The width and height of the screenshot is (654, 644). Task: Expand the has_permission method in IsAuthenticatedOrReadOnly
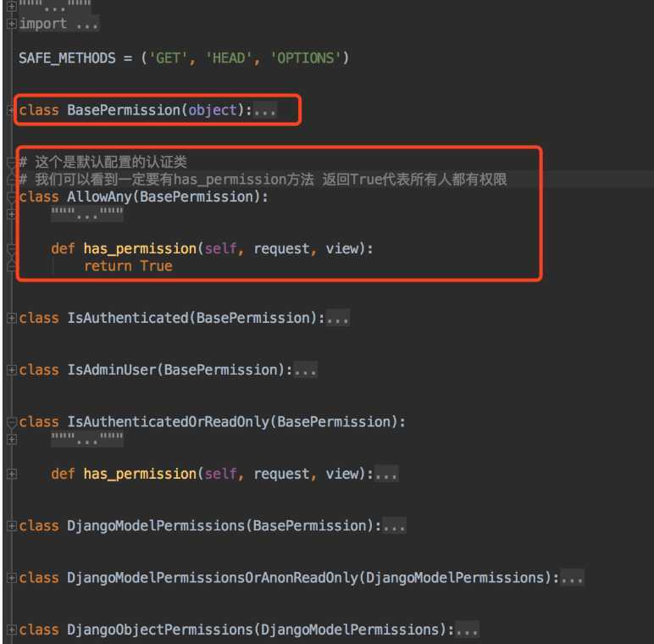[x=12, y=474]
